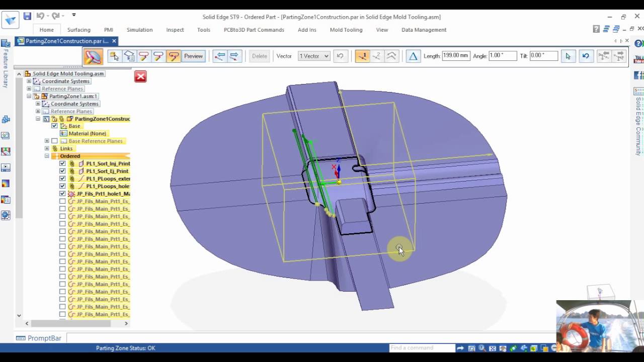This screenshot has height=362, width=644.
Task: Open the PMI tab
Action: click(x=109, y=30)
